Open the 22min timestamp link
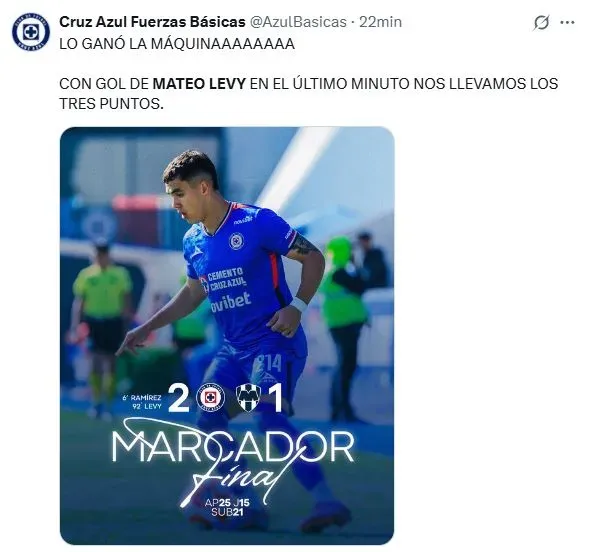Viewport: 592px width, 552px height. click(380, 22)
